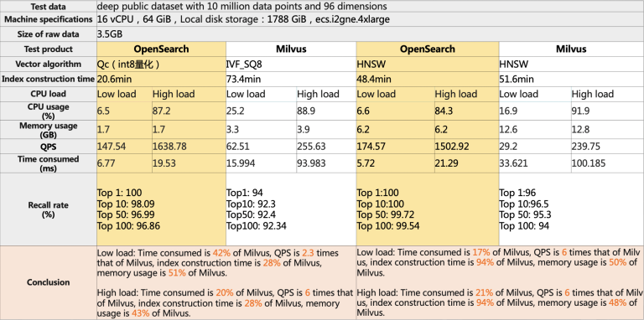This screenshot has width=644, height=320.
Task: Select QPS value '62.51'
Action: (x=238, y=147)
